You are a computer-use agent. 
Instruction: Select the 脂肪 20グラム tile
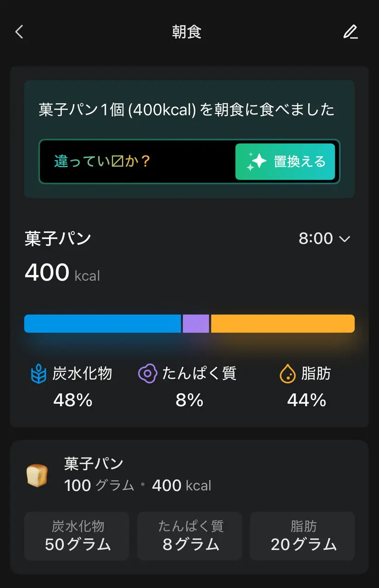tap(303, 536)
